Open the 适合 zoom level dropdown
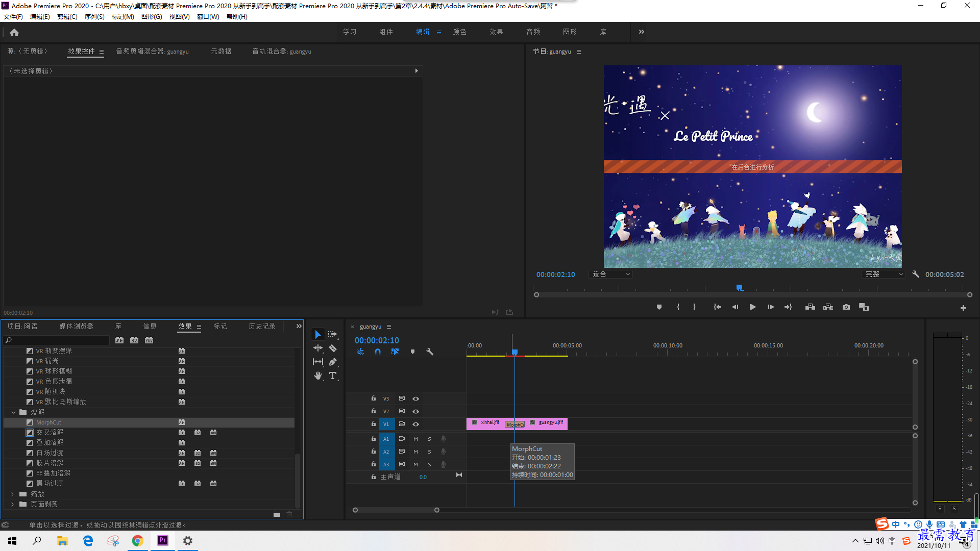 click(x=611, y=274)
